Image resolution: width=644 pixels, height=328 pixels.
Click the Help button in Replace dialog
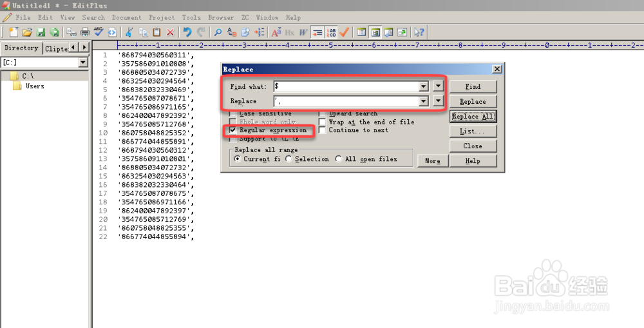pos(473,160)
